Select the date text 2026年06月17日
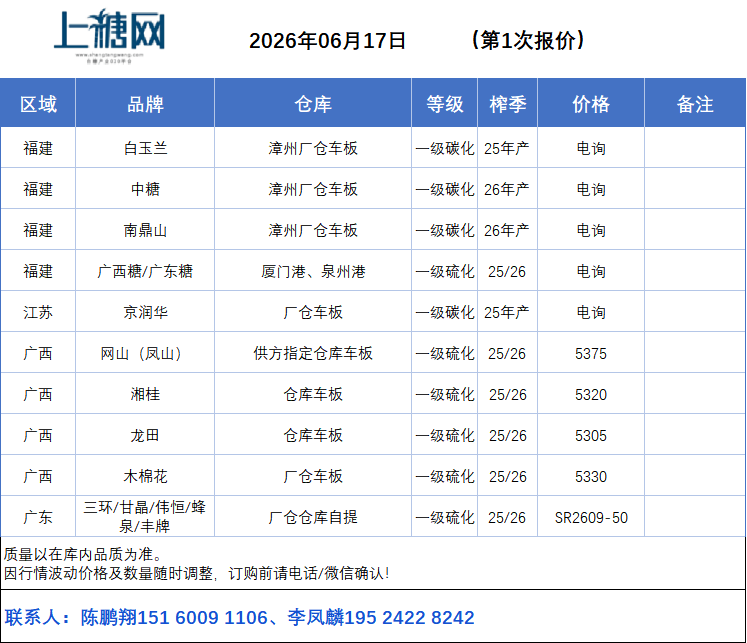The height and width of the screenshot is (643, 747). click(x=327, y=40)
